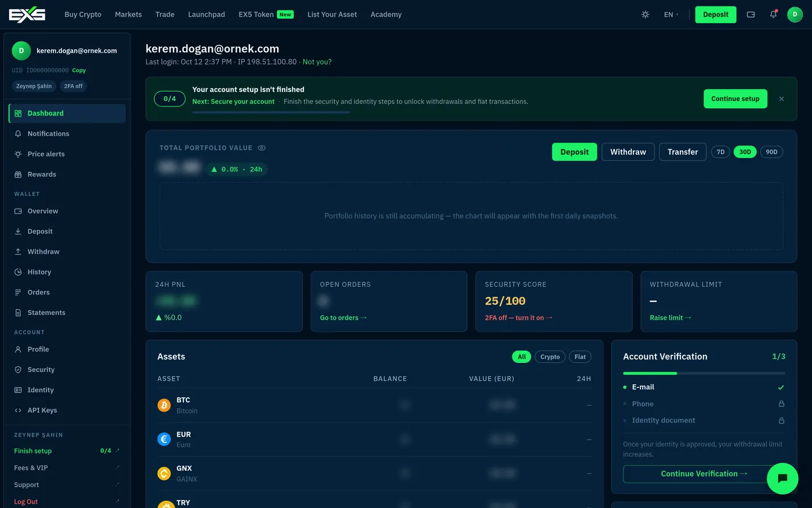The image size is (812, 508).
Task: Expand the EN language dropdown
Action: coord(671,15)
